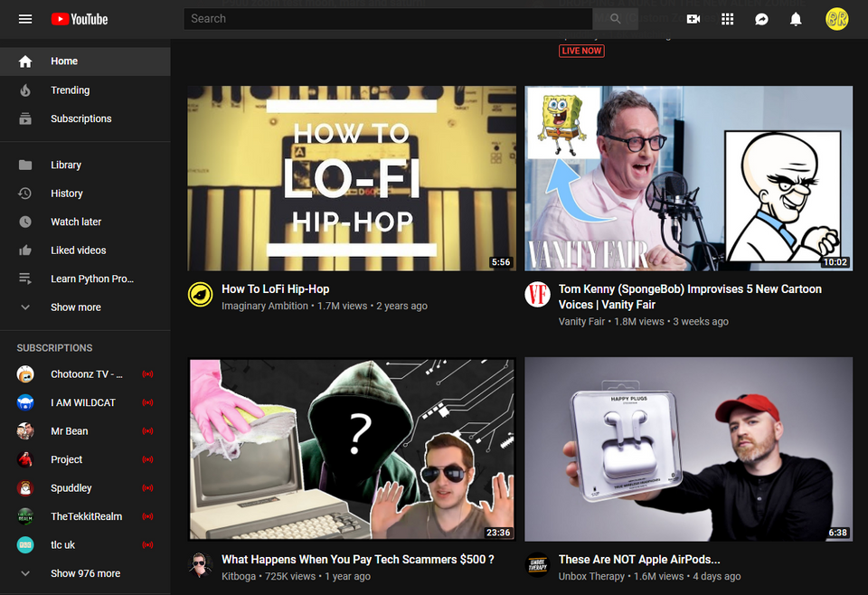Open Unbox Therapy channel avatar
The image size is (868, 595).
537,565
